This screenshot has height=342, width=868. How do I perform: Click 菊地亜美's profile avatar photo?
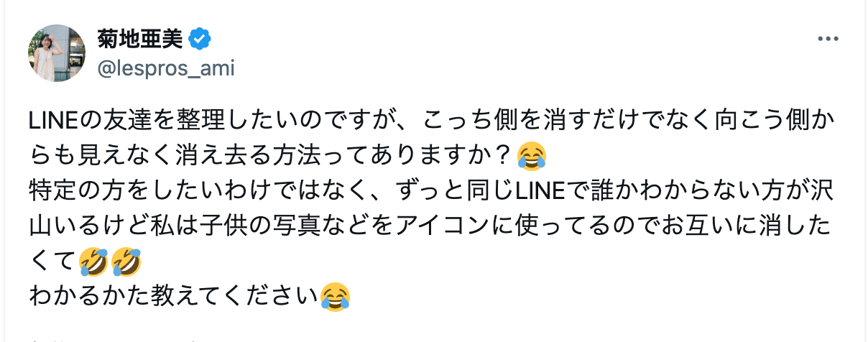[x=57, y=52]
